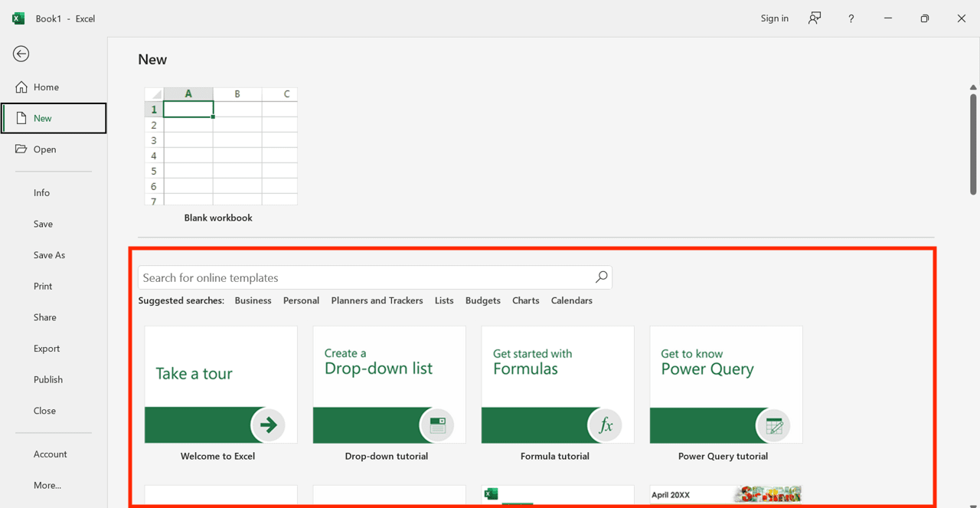This screenshot has width=980, height=508.
Task: Click Sign in
Action: (774, 18)
